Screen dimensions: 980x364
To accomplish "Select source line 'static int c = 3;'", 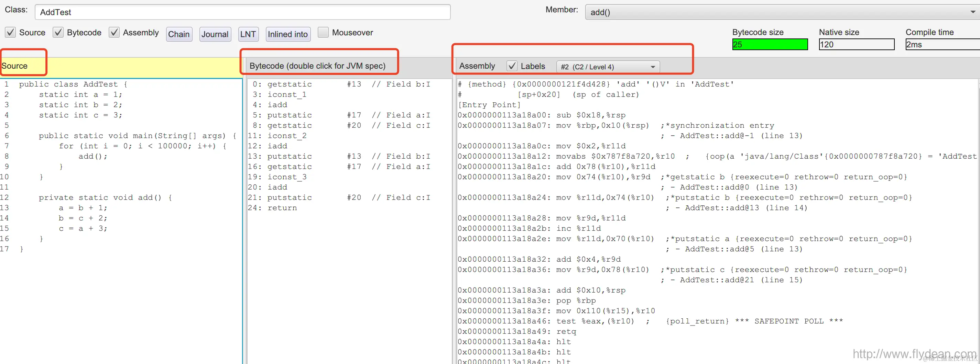I will click(80, 115).
